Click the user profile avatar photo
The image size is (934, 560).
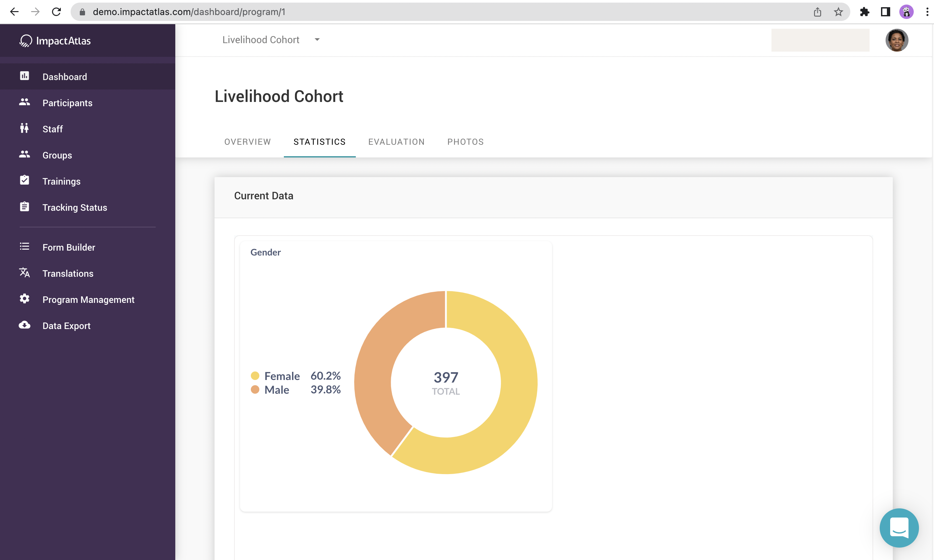tap(897, 40)
